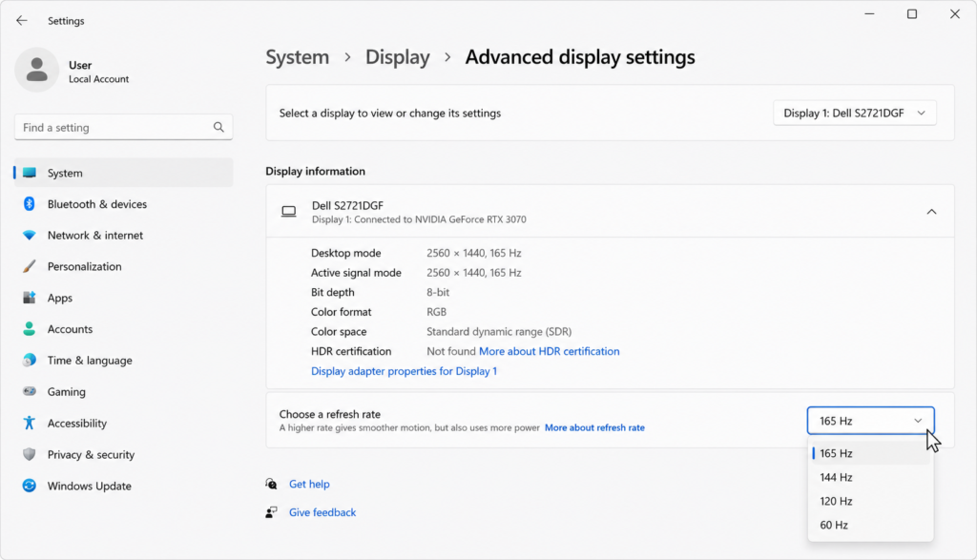The image size is (977, 560).
Task: Click the laptop display icon beside Dell S2721DGF
Action: point(288,212)
